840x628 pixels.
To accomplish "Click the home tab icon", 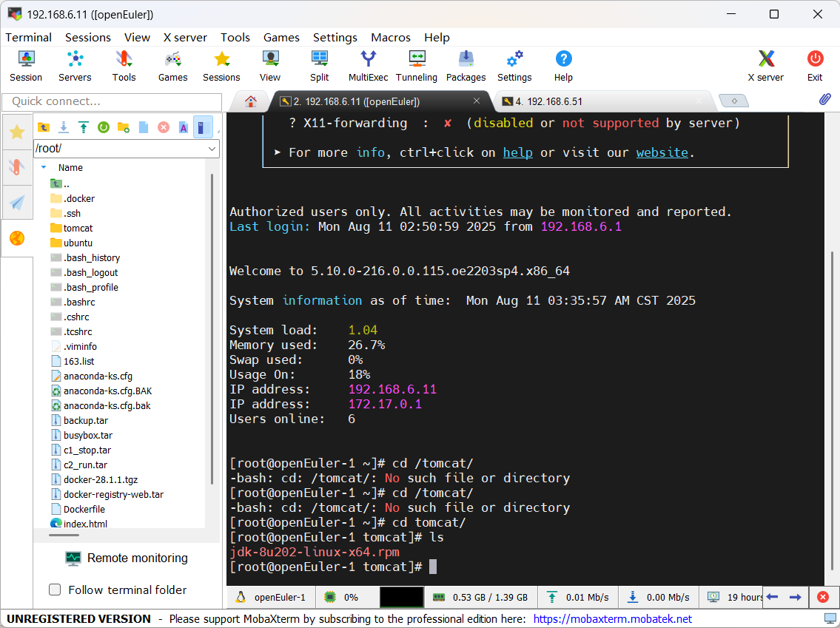I will [x=250, y=101].
